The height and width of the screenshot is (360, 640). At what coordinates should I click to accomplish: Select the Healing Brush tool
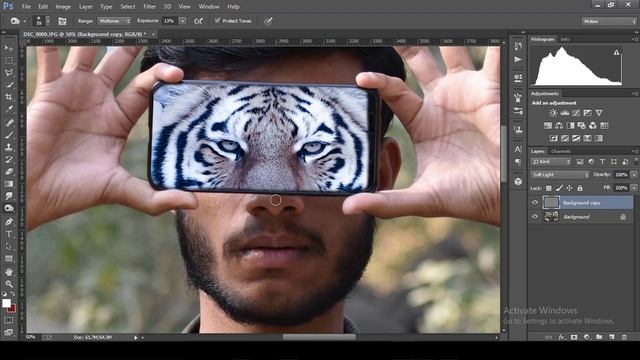click(9, 122)
